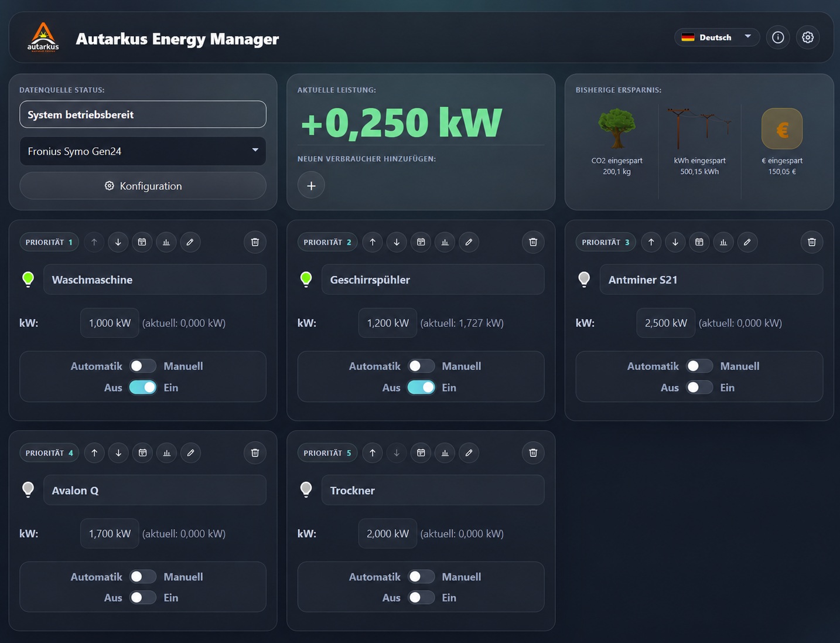Move Antminer S21 priority up

pyautogui.click(x=651, y=242)
